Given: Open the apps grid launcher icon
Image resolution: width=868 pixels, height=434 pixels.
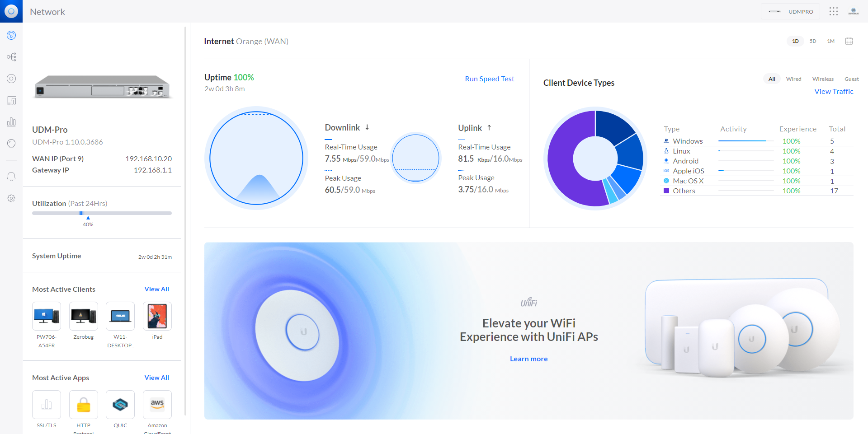Looking at the screenshot, I should click(834, 11).
